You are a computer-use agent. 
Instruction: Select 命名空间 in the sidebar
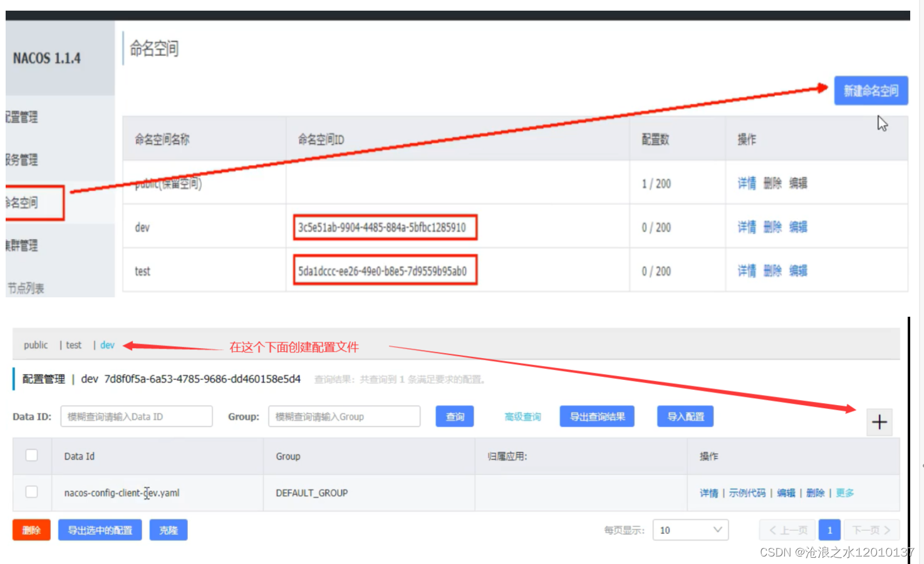pos(22,202)
